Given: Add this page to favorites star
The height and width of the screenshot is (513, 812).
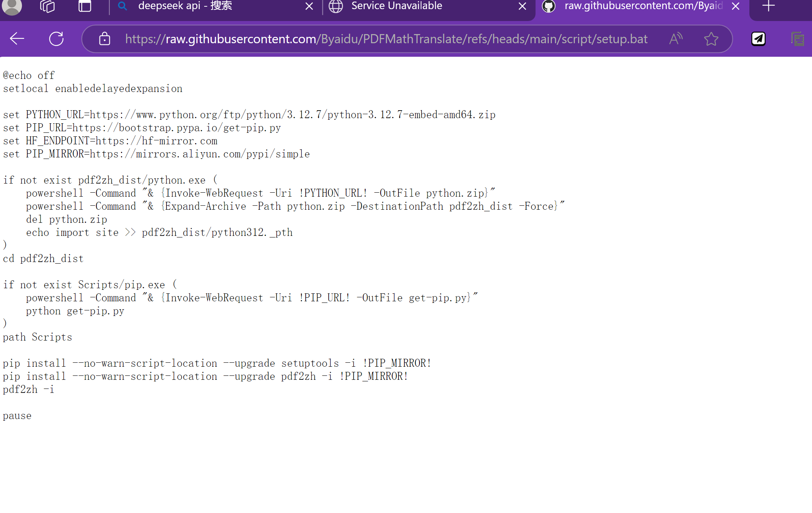Looking at the screenshot, I should [x=711, y=39].
